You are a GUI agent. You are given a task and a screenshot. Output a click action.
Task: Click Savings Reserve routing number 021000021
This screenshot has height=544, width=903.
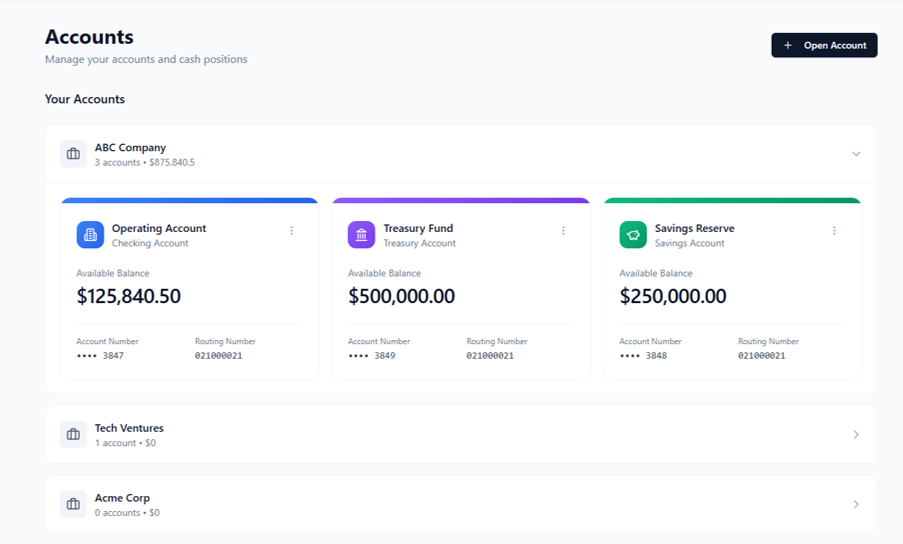[x=762, y=356]
